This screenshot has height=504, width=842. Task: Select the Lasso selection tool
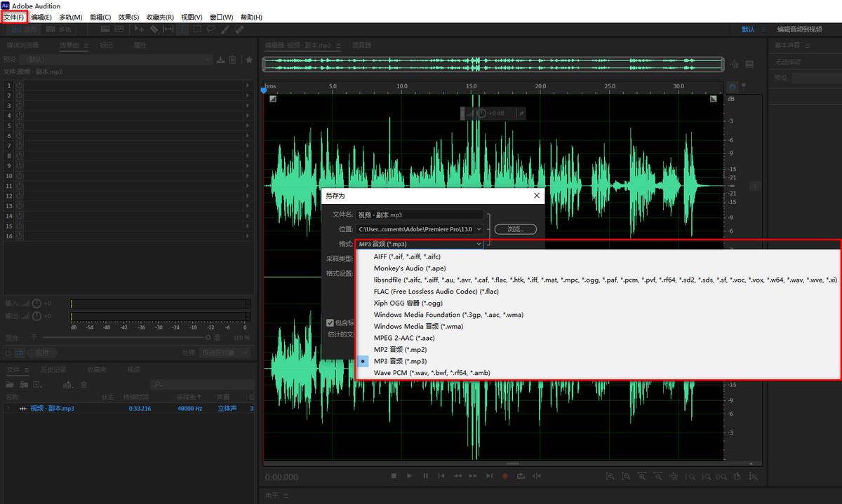coord(210,30)
